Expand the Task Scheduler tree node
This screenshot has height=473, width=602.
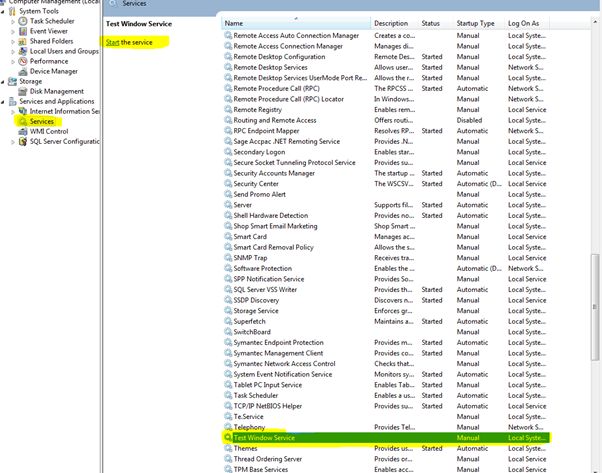pyautogui.click(x=13, y=22)
